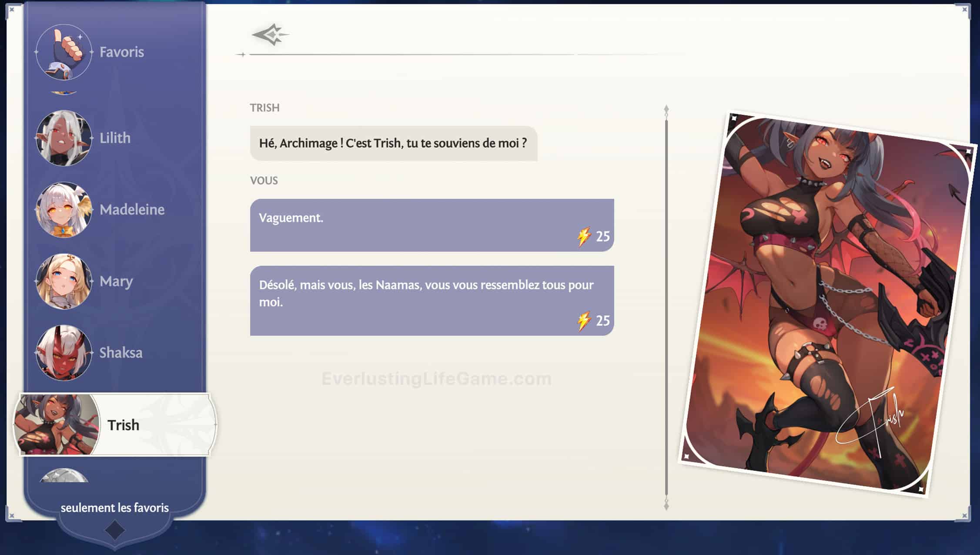
Task: Open Lilith's portrait icon
Action: (64, 138)
